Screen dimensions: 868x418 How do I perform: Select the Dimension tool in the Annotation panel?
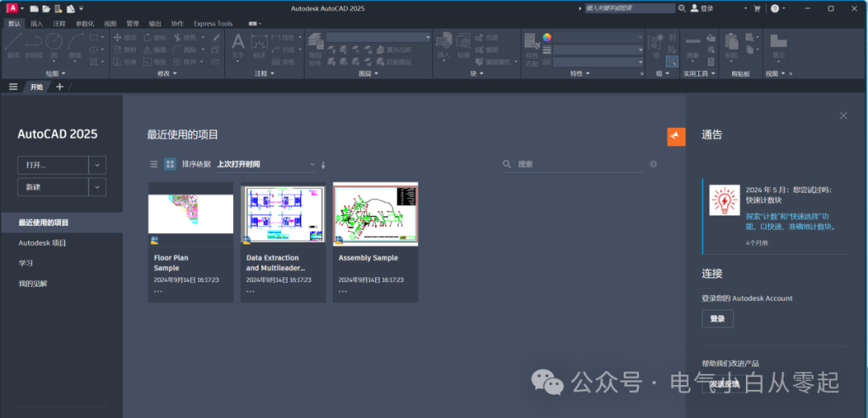click(259, 46)
